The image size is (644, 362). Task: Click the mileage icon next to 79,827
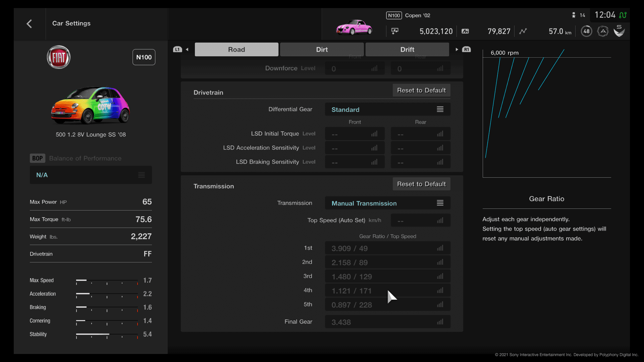click(x=465, y=31)
